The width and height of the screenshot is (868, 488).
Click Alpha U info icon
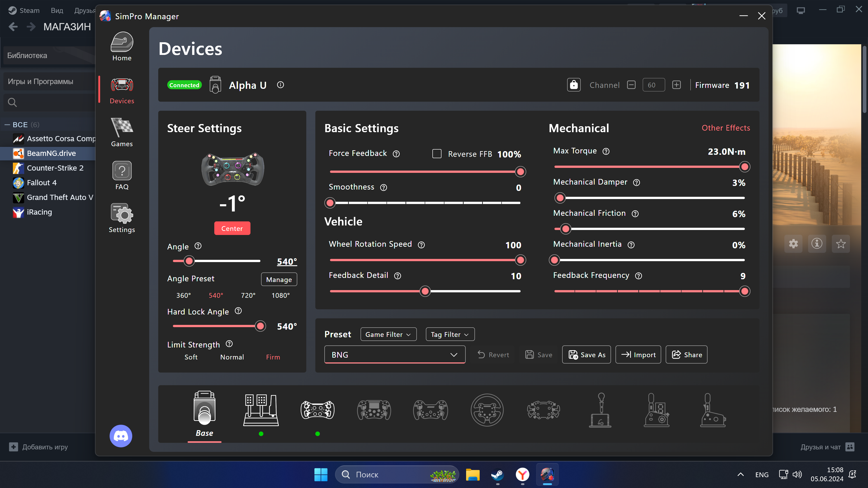[280, 85]
